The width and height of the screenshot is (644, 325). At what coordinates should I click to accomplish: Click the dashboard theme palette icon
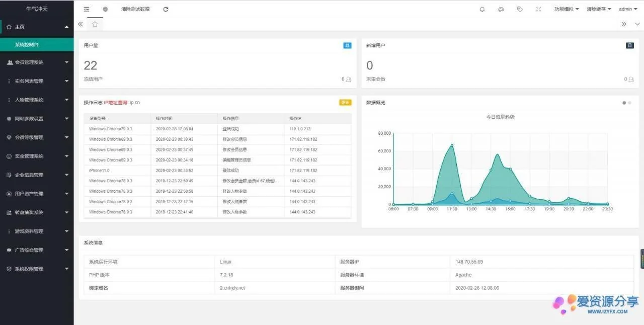(501, 9)
